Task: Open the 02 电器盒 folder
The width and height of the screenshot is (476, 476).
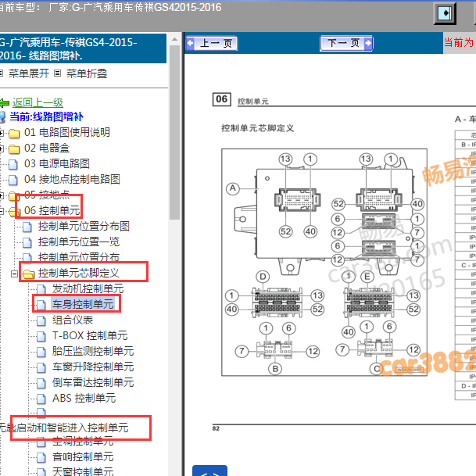Action: pos(47,149)
